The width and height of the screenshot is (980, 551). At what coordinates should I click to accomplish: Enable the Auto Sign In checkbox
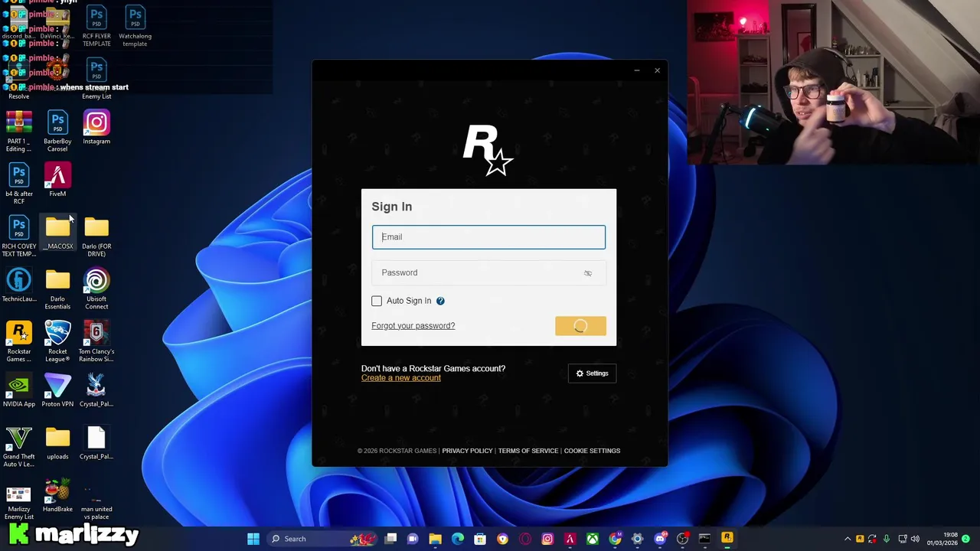(x=377, y=301)
